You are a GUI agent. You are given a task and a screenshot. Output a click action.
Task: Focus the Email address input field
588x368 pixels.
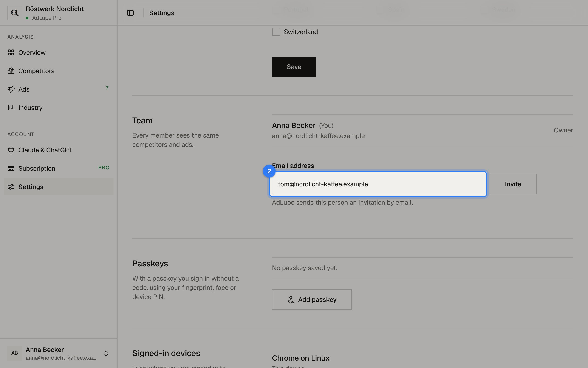click(378, 184)
